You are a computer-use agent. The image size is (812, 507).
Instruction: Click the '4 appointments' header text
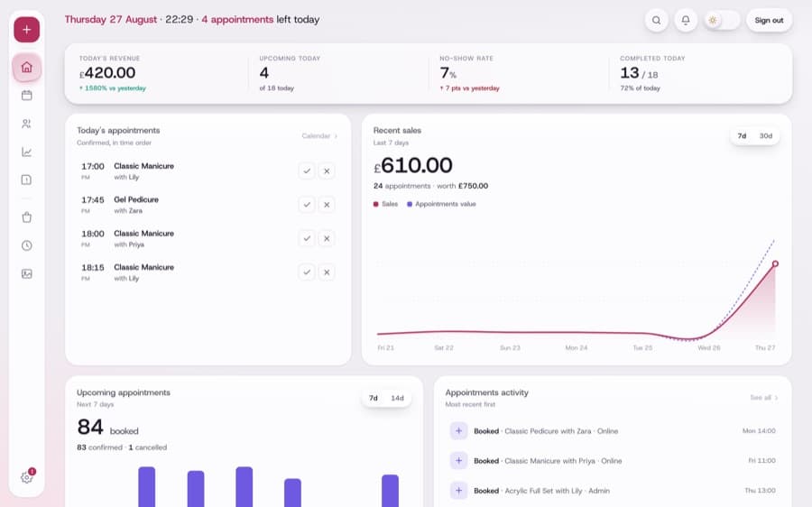coord(237,20)
